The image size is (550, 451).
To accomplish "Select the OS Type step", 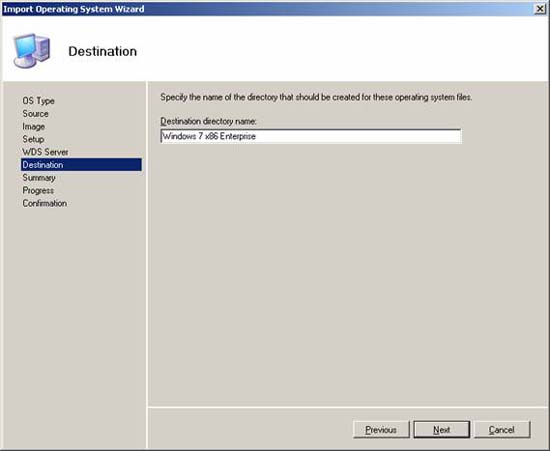I will point(39,101).
